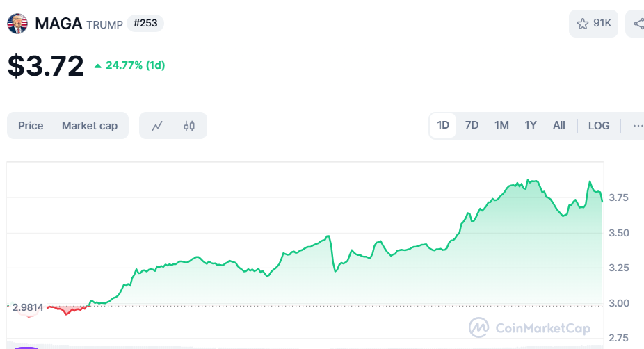Toggle the chart to Market cap mode
This screenshot has height=349, width=644.
[90, 126]
